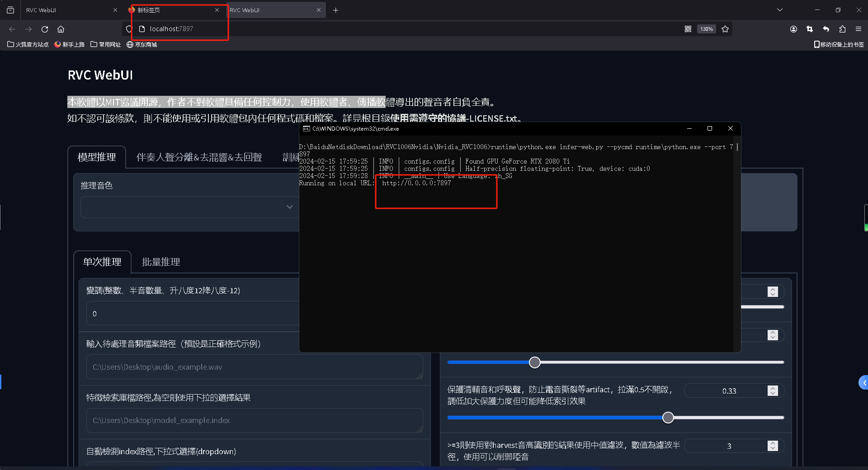Image resolution: width=868 pixels, height=470 pixels.
Task: Close the cmd.exe window
Action: click(x=731, y=129)
